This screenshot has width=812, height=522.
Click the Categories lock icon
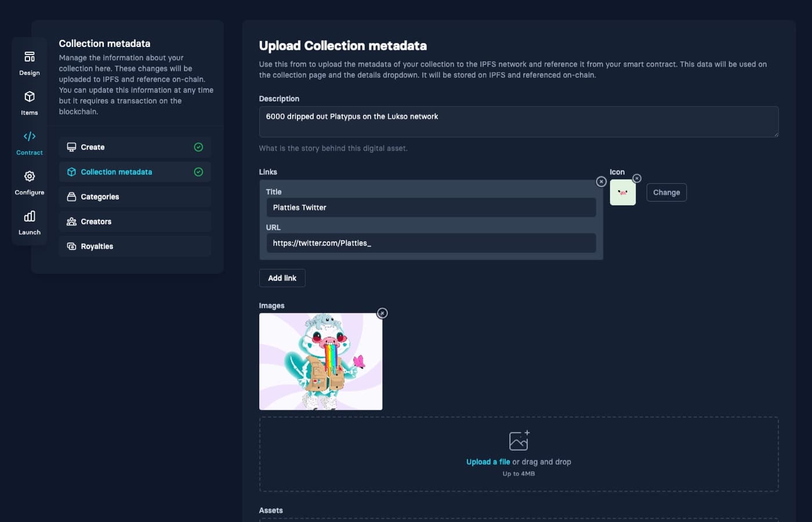(71, 197)
